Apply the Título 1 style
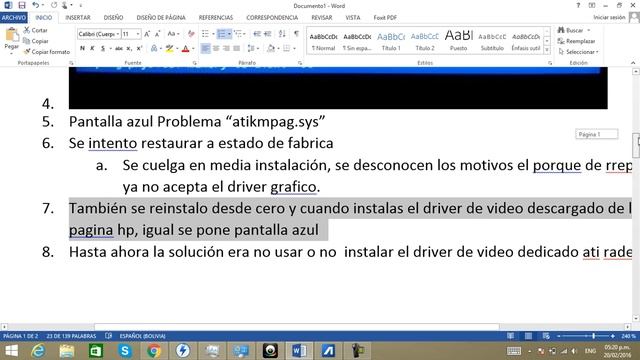The height and width of the screenshot is (360, 640). point(391,42)
